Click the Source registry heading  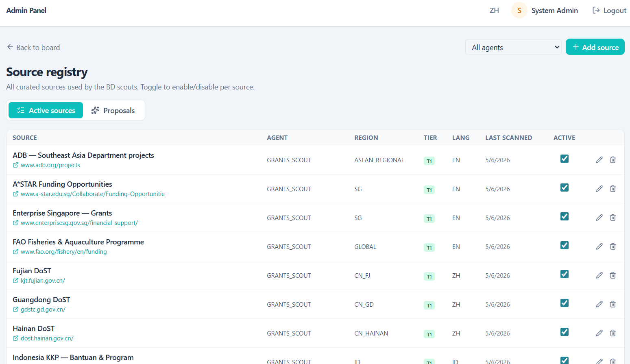[47, 72]
